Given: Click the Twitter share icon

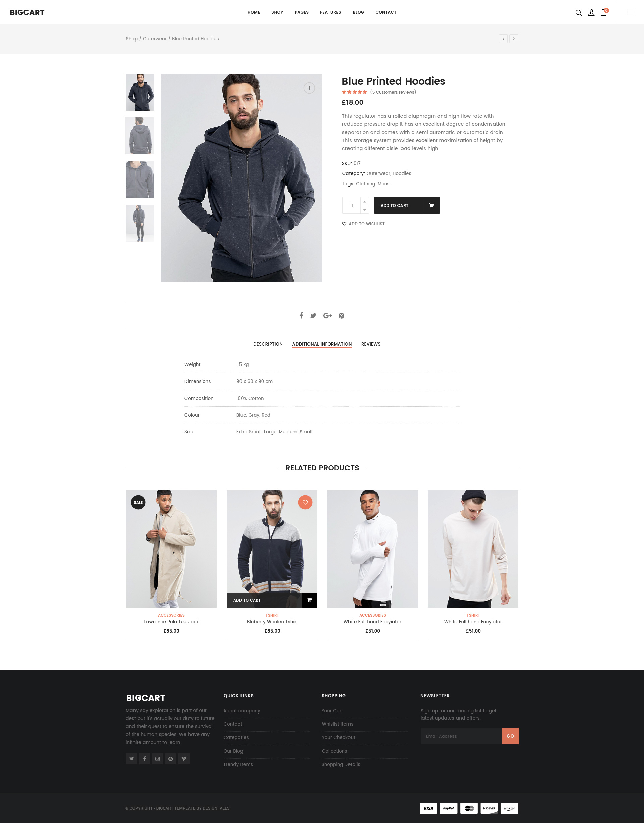Looking at the screenshot, I should click(x=313, y=316).
